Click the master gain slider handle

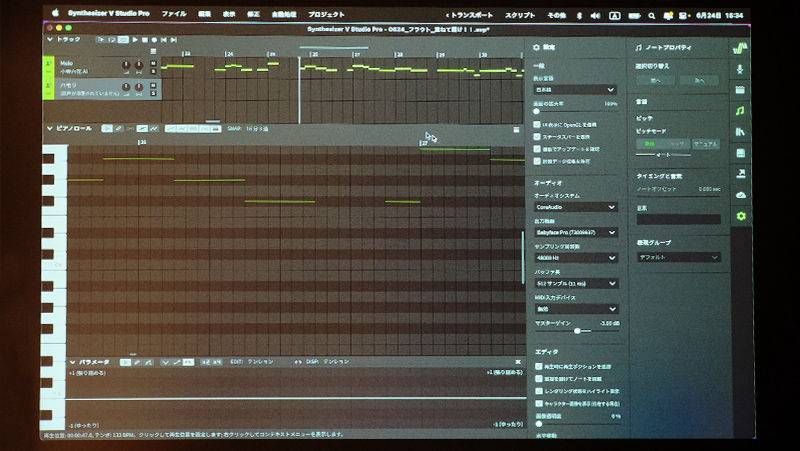(x=576, y=330)
